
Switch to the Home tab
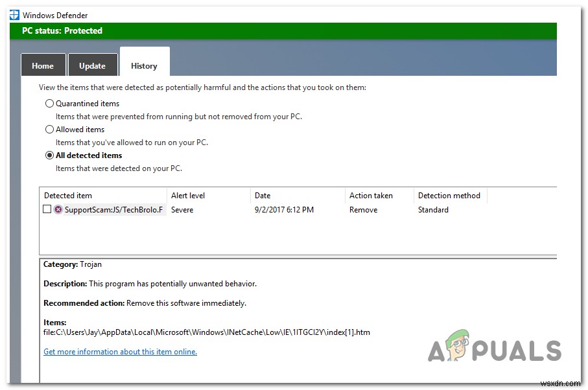tap(43, 65)
